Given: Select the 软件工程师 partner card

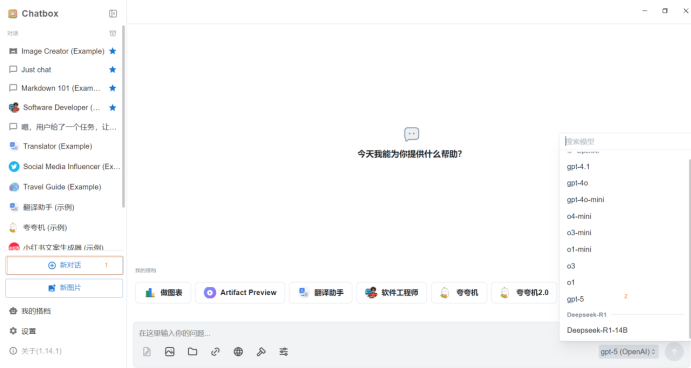Looking at the screenshot, I should (x=392, y=293).
